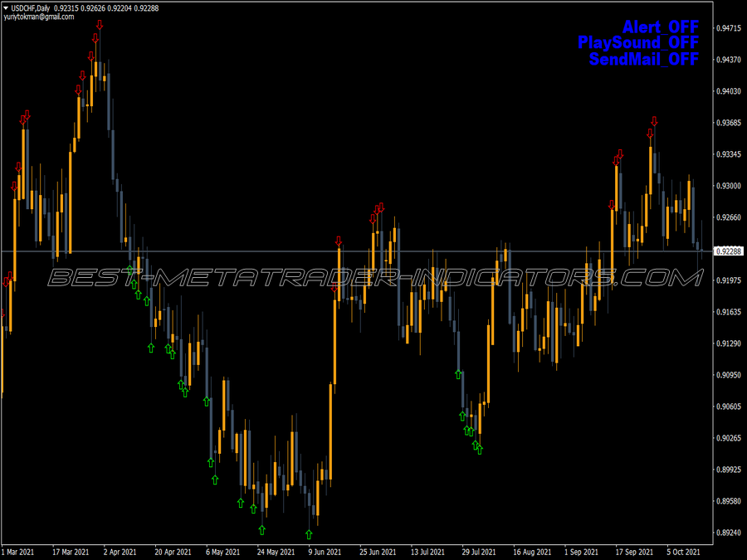This screenshot has height=560, width=747.
Task: Click the 24 May 2021 date label
Action: [x=276, y=552]
